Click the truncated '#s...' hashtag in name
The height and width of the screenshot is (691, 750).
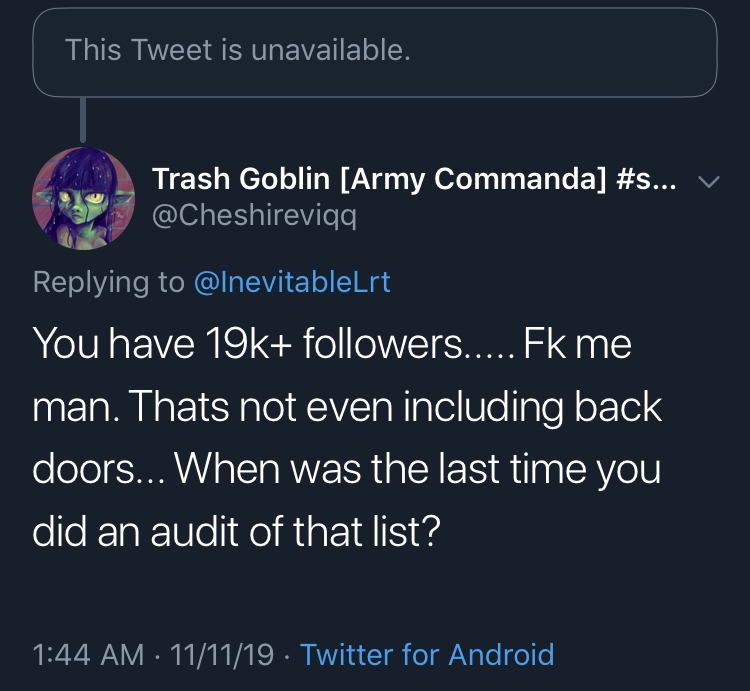(x=646, y=179)
